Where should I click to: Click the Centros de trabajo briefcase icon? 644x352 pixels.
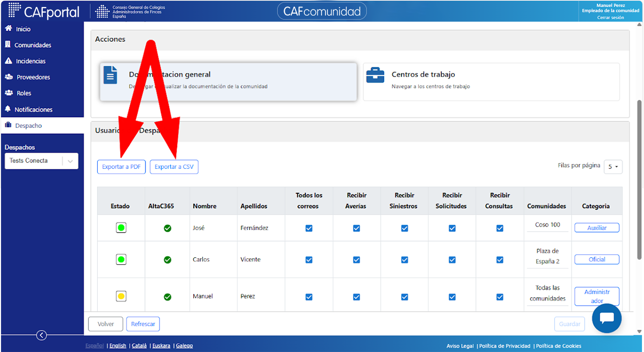[x=375, y=75]
